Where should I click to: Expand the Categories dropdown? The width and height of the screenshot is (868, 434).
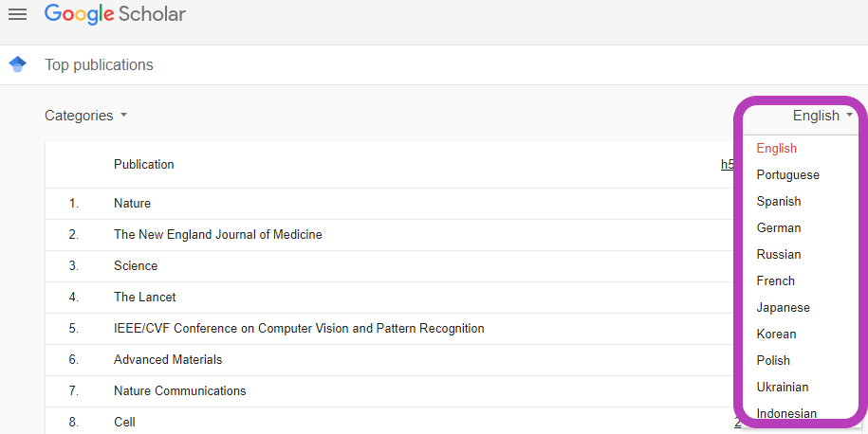tap(85, 116)
